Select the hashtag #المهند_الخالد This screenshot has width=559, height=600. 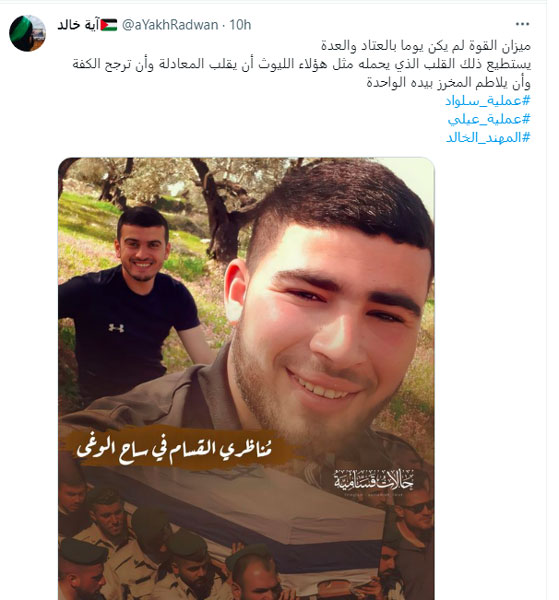point(488,137)
